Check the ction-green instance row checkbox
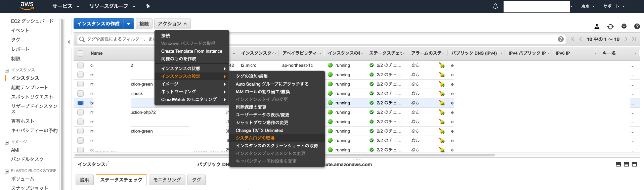Viewport: 644px width, 190px height. (x=80, y=84)
